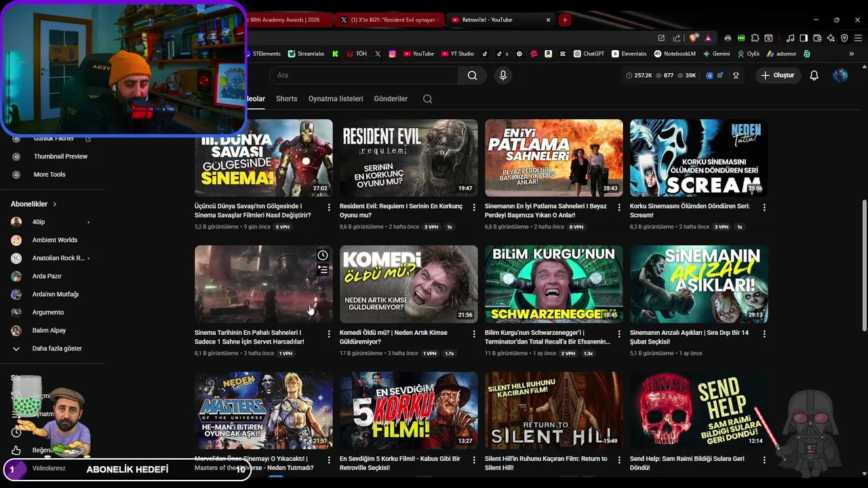Open the account avatar menu

tap(840, 75)
